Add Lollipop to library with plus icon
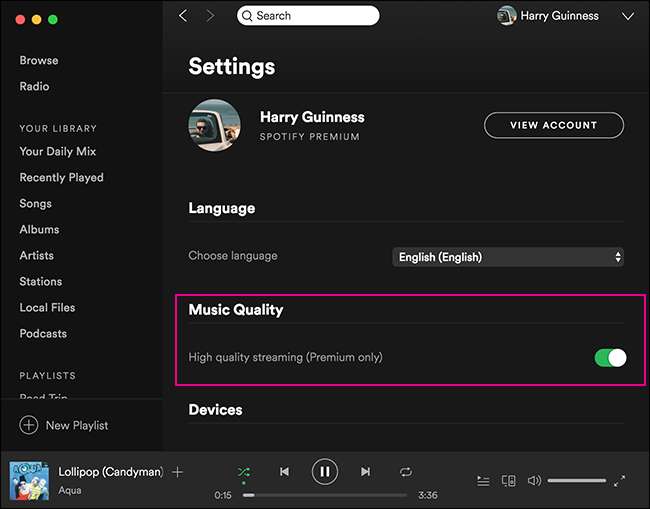This screenshot has height=509, width=650. pyautogui.click(x=177, y=472)
